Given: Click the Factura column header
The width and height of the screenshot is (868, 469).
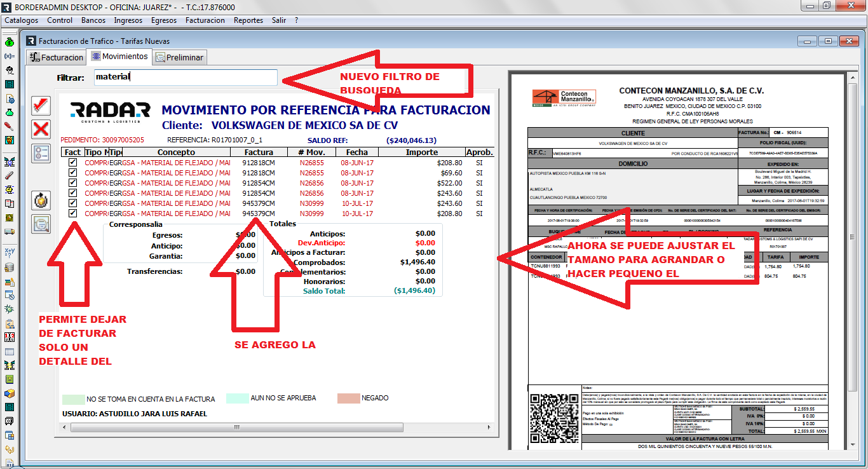Looking at the screenshot, I should tap(258, 153).
